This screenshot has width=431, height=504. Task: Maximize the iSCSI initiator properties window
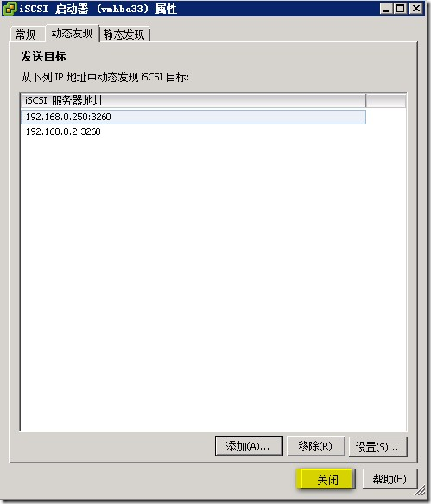click(x=401, y=9)
